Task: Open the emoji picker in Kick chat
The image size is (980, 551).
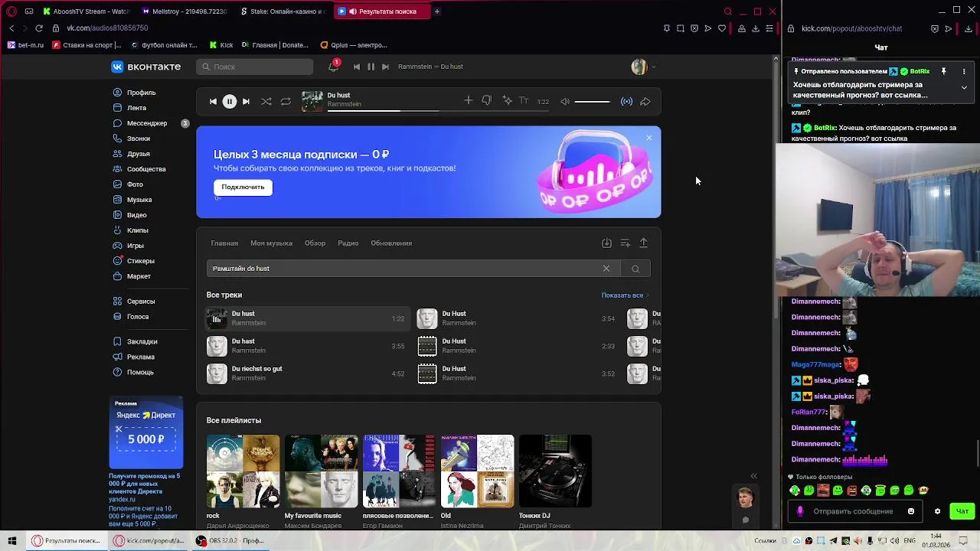Action: pos(911,511)
